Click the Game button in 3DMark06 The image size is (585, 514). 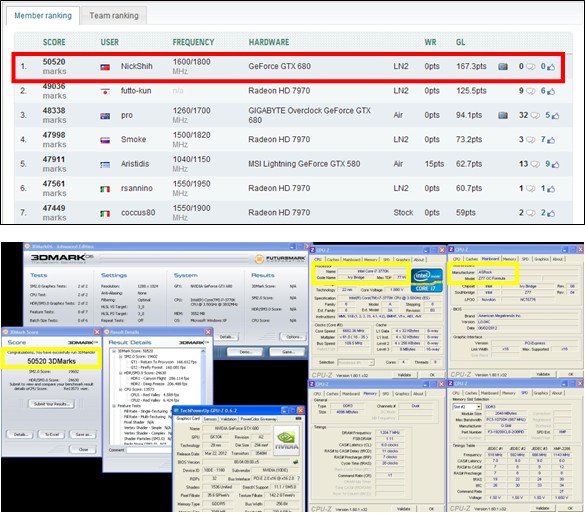click(x=287, y=352)
